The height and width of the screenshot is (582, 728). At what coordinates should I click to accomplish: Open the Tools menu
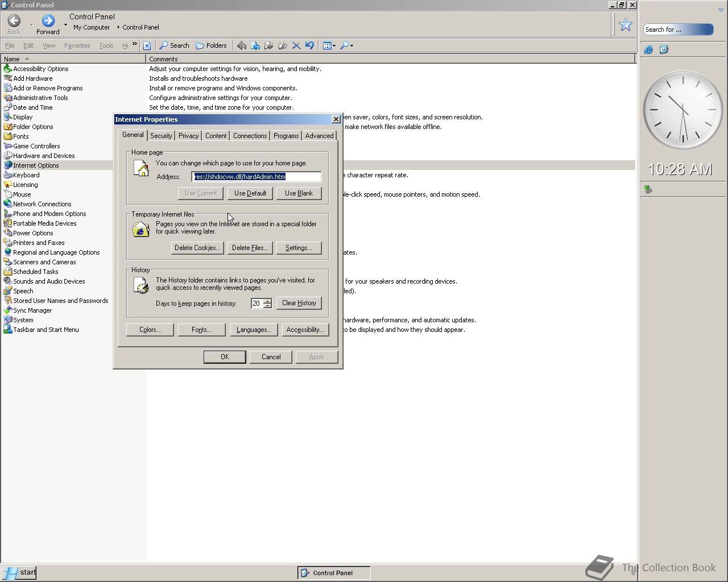[106, 45]
